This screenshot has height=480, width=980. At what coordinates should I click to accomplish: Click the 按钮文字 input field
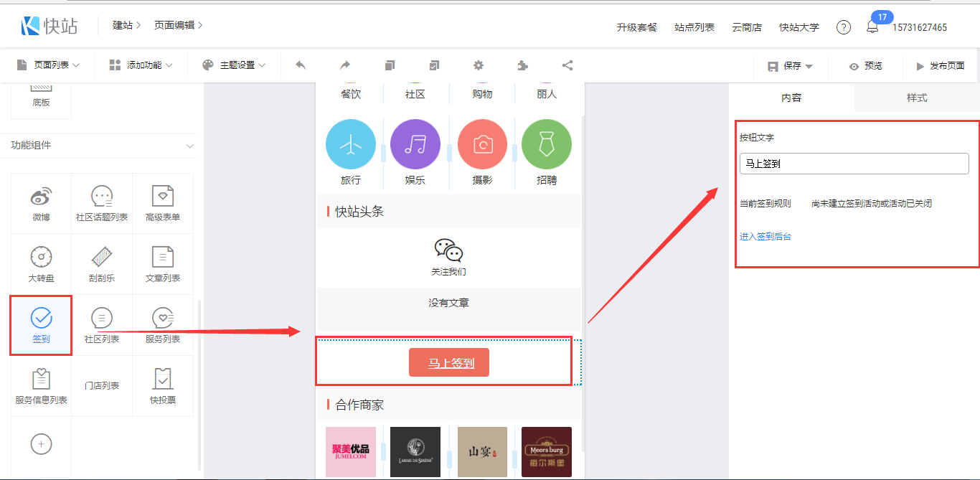pyautogui.click(x=854, y=164)
